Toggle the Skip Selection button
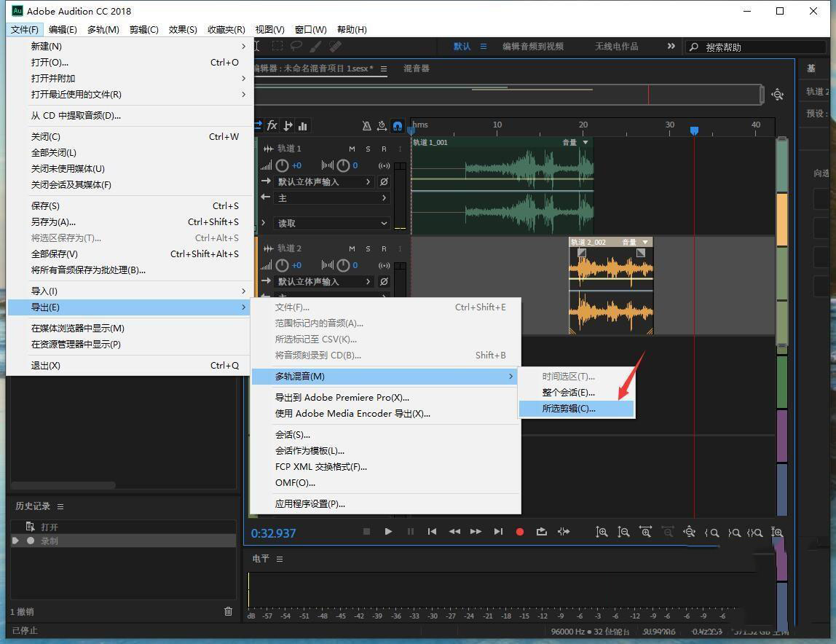836x644 pixels. point(564,531)
